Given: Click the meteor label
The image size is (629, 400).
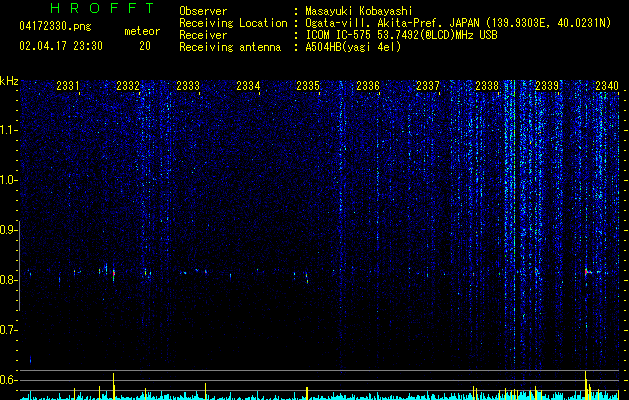Looking at the screenshot, I should [142, 31].
